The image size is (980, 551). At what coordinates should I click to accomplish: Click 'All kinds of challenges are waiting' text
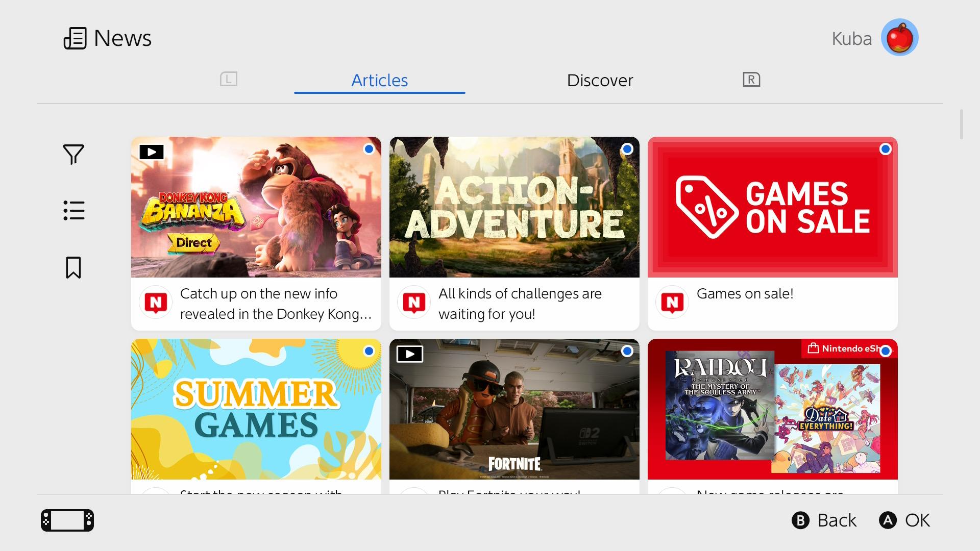520,304
